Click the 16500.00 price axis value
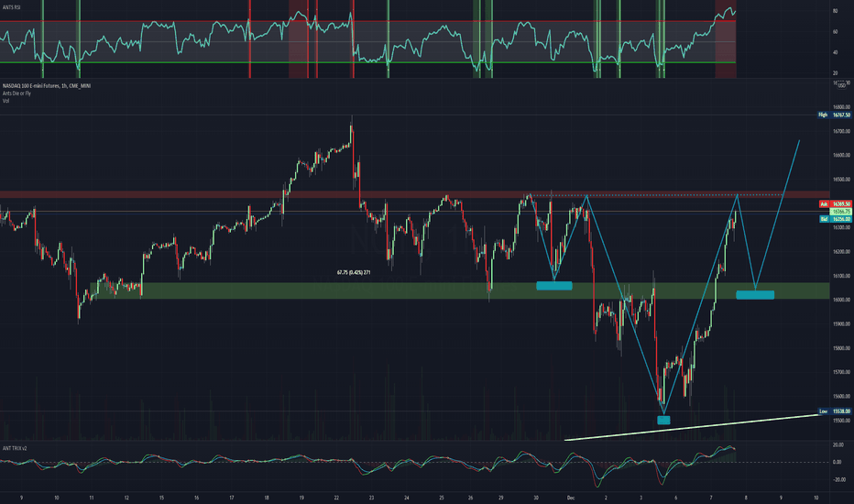 coord(841,180)
